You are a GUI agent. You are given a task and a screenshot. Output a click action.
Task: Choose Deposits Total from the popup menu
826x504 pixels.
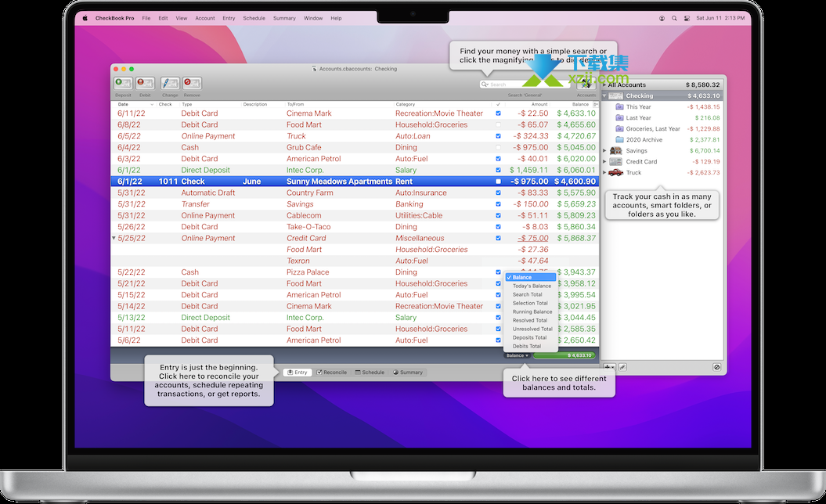531,337
